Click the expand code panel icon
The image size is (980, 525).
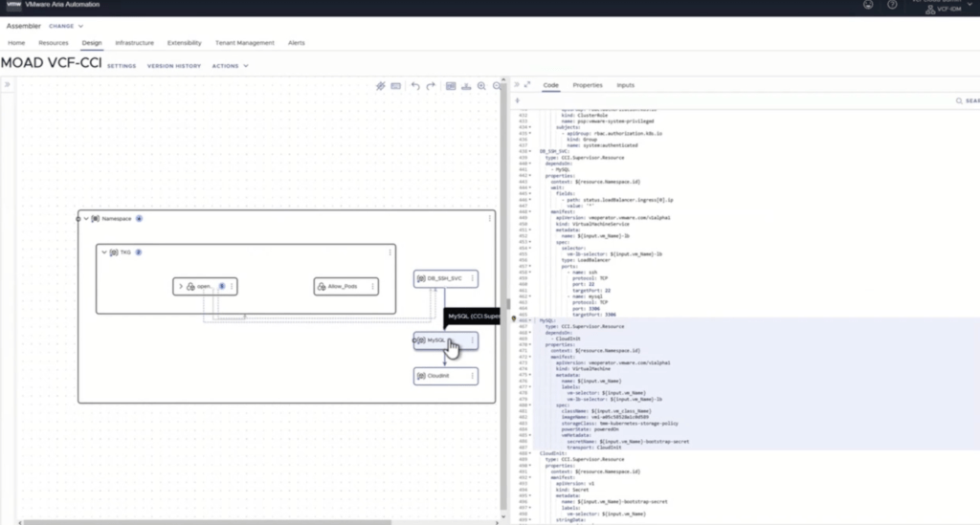[527, 85]
